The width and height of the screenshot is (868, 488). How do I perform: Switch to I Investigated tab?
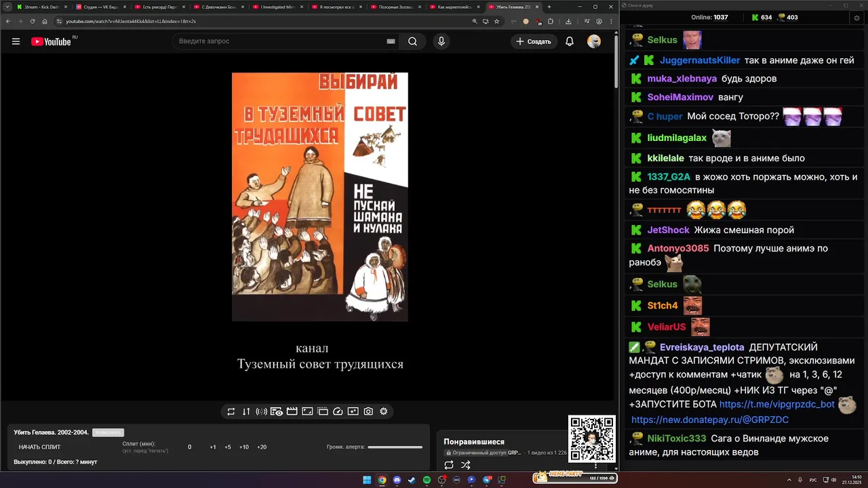point(277,7)
